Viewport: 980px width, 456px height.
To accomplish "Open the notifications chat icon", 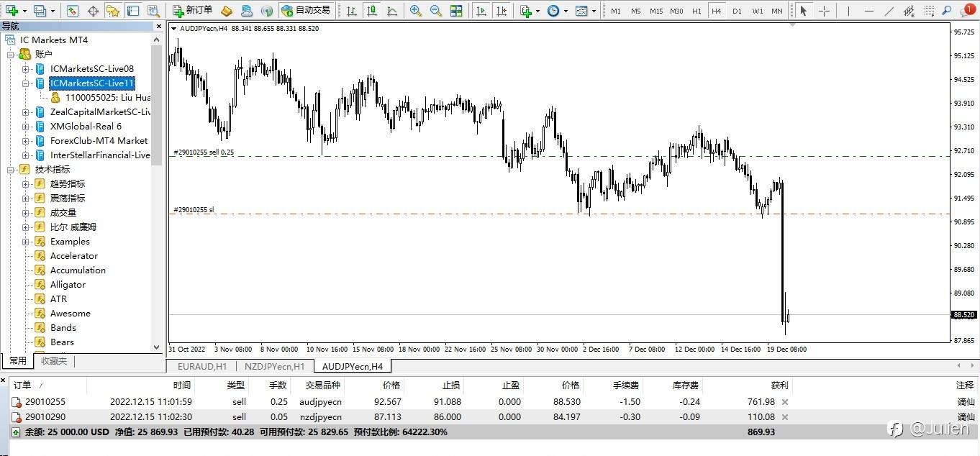I will [966, 10].
